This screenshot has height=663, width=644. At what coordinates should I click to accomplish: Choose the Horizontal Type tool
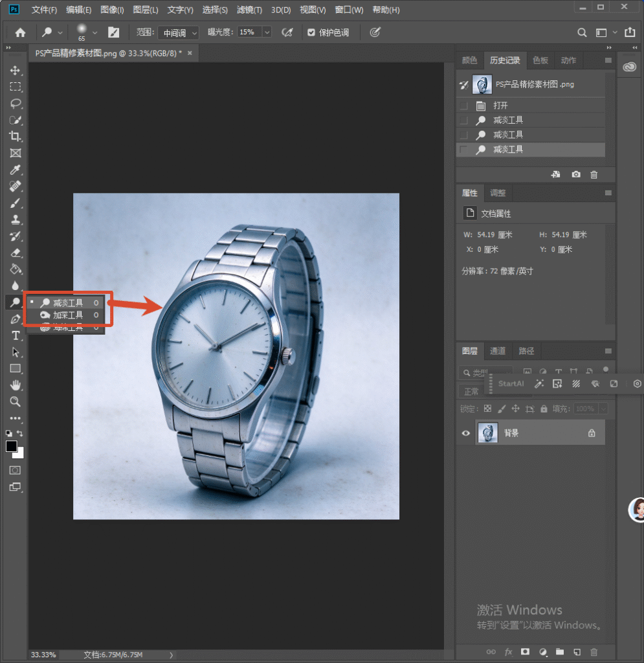[x=16, y=336]
